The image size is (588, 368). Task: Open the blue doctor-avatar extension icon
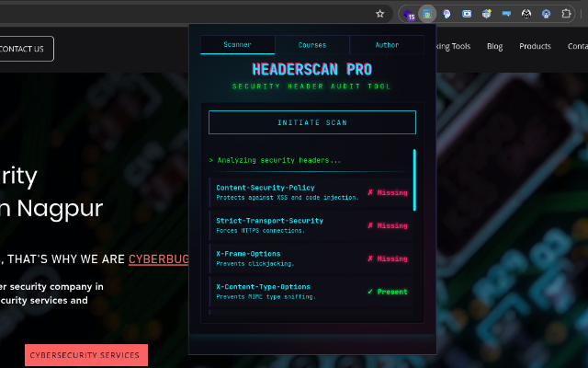546,14
